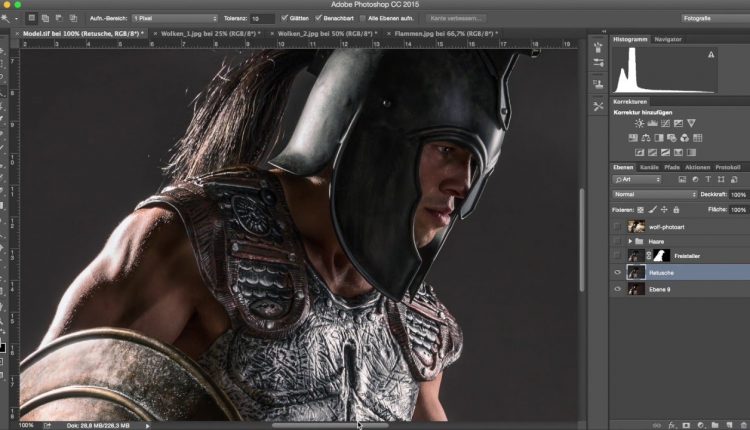750x430 pixels.
Task: Click the histogram cache warning triangle
Action: [711, 55]
